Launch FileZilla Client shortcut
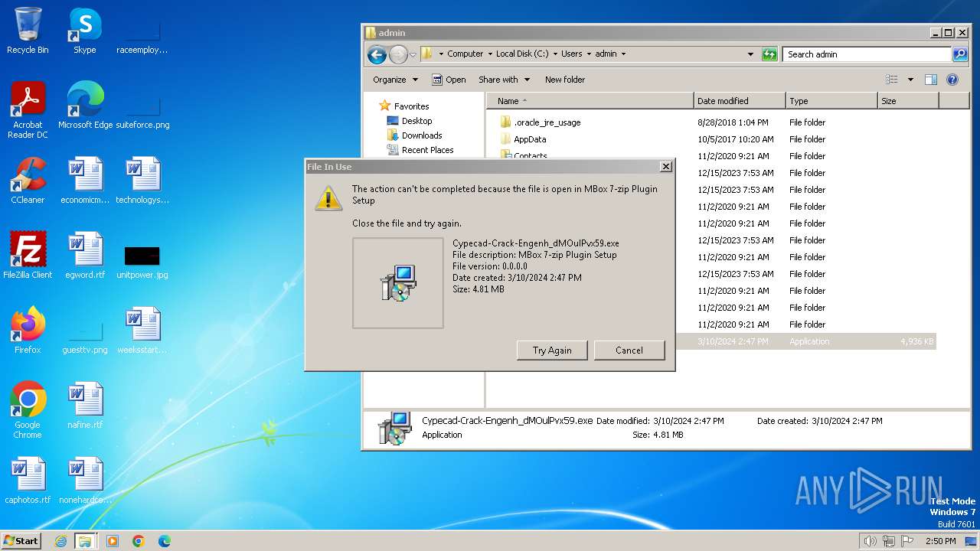Image resolution: width=980 pixels, height=551 pixels. pos(28,256)
